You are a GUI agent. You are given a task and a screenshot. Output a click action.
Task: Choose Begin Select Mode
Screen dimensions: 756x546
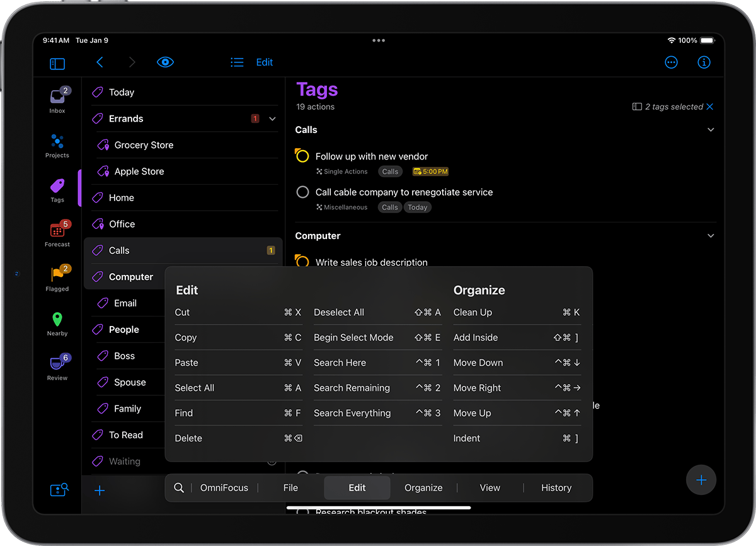coord(377,337)
